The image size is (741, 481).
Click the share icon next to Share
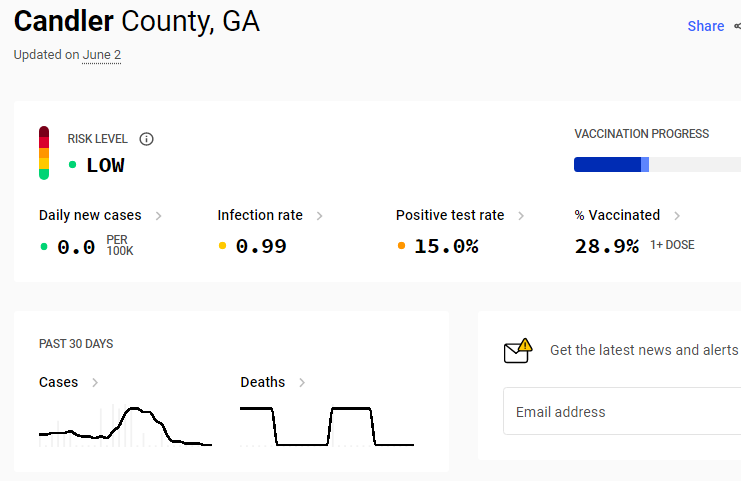pos(737,26)
